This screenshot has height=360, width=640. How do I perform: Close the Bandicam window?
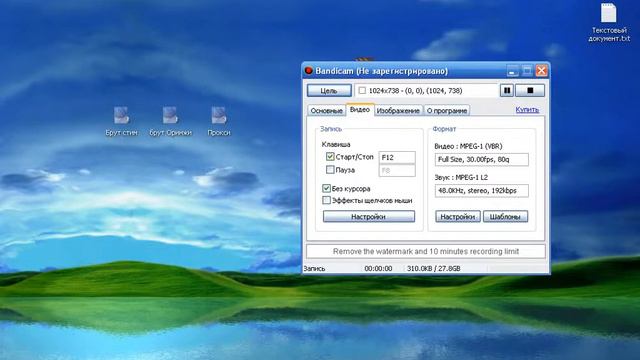tap(541, 71)
